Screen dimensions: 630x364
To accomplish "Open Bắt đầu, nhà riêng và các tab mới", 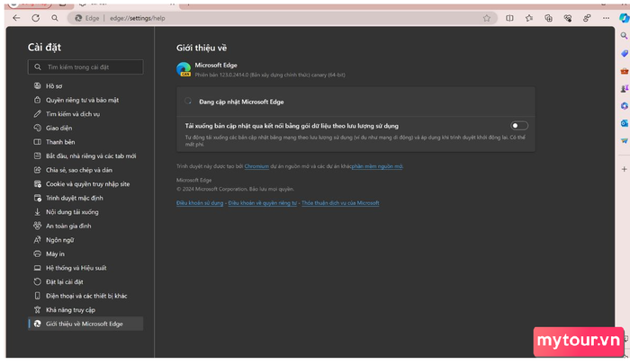I will [x=85, y=156].
